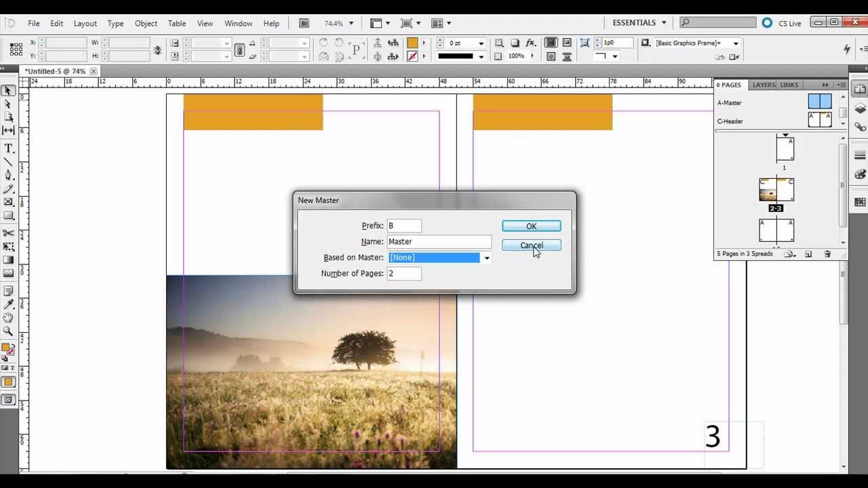This screenshot has height=488, width=868.
Task: Choose the Zoom tool magnifier
Action: (x=9, y=331)
